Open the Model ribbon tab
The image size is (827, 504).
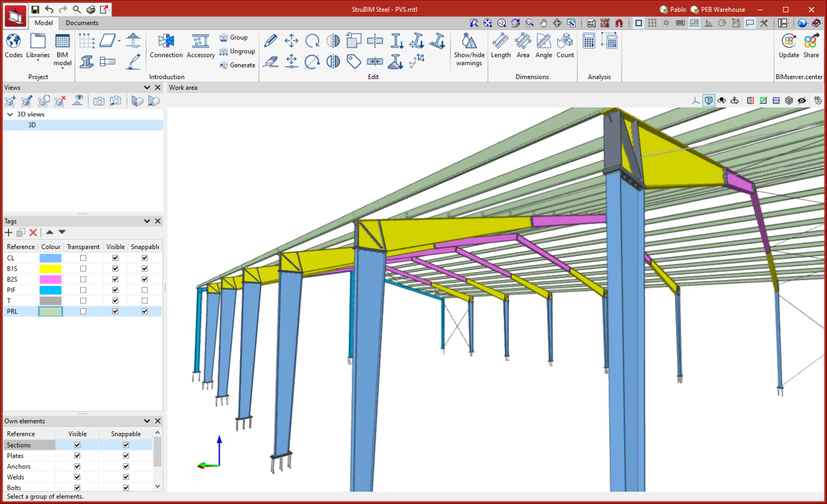pos(44,23)
